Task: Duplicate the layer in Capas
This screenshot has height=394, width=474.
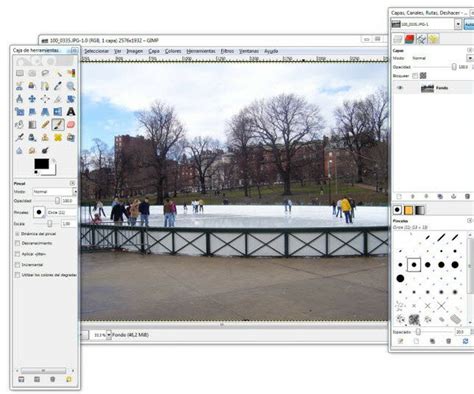Action: point(440,197)
